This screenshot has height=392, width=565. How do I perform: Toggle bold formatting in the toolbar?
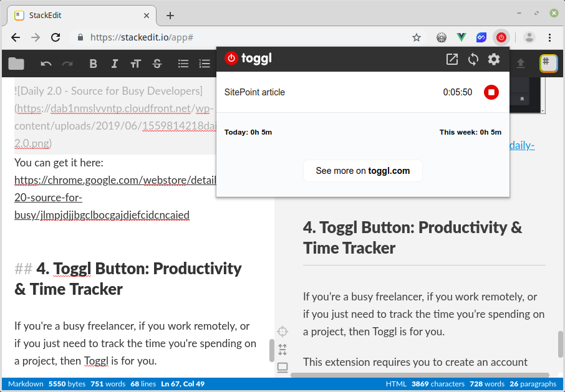point(93,63)
